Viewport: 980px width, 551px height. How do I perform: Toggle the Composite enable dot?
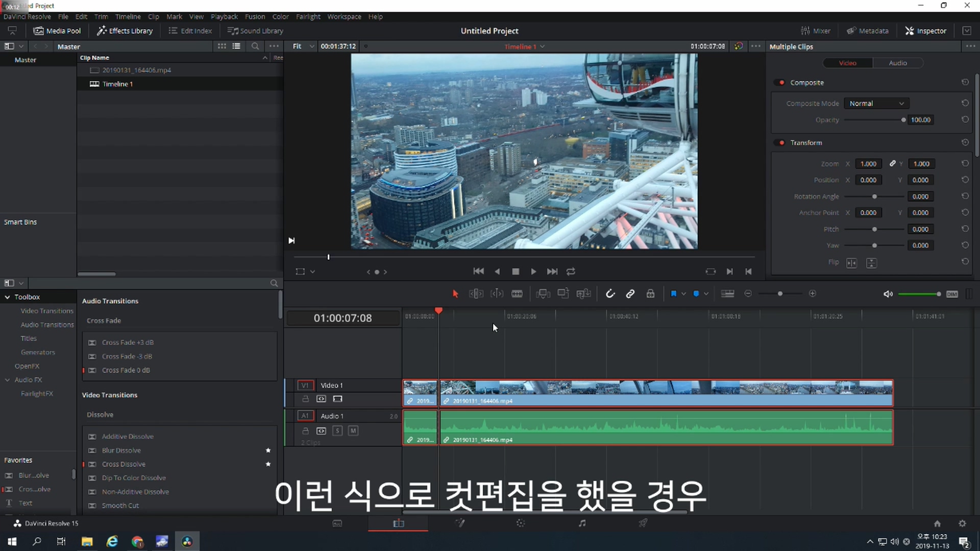point(781,83)
